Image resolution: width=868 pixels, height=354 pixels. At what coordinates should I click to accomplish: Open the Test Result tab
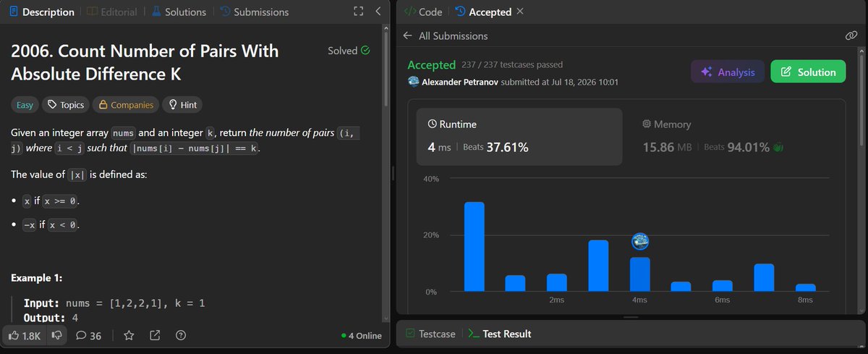tap(499, 334)
